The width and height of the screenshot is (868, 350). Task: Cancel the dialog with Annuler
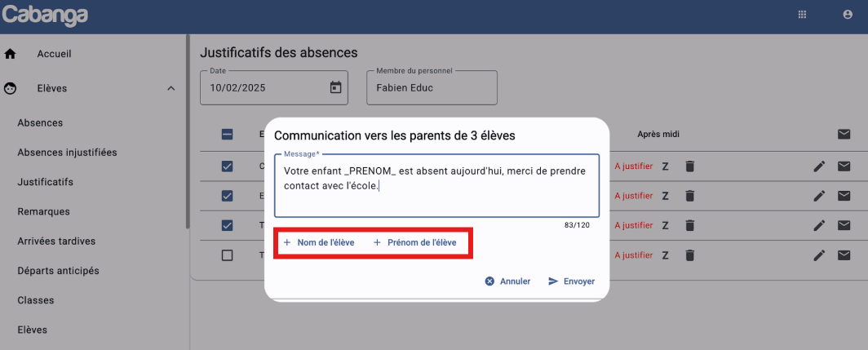click(x=507, y=281)
